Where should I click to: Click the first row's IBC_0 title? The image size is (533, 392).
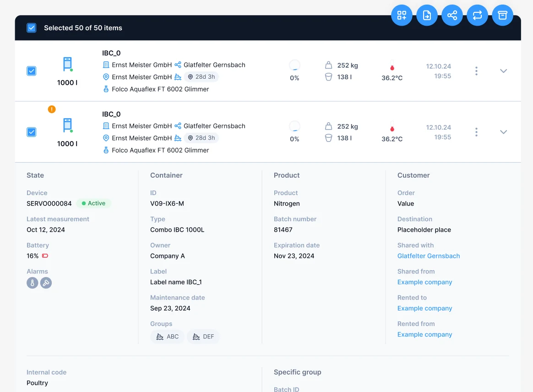coord(111,53)
